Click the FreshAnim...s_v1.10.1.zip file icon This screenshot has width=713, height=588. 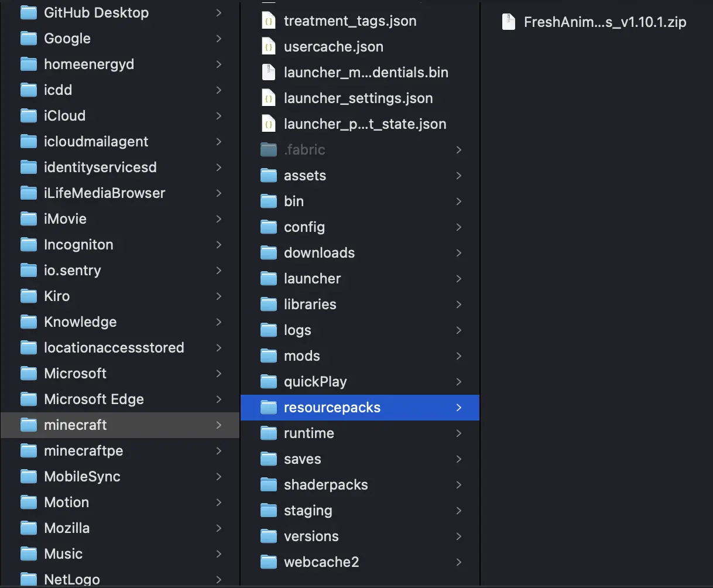[508, 22]
